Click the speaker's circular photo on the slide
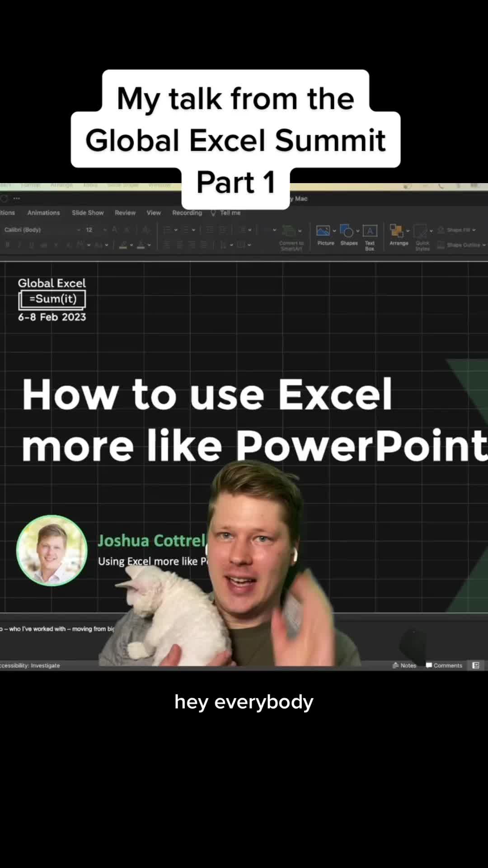Screen dimensions: 488x868 [x=52, y=551]
